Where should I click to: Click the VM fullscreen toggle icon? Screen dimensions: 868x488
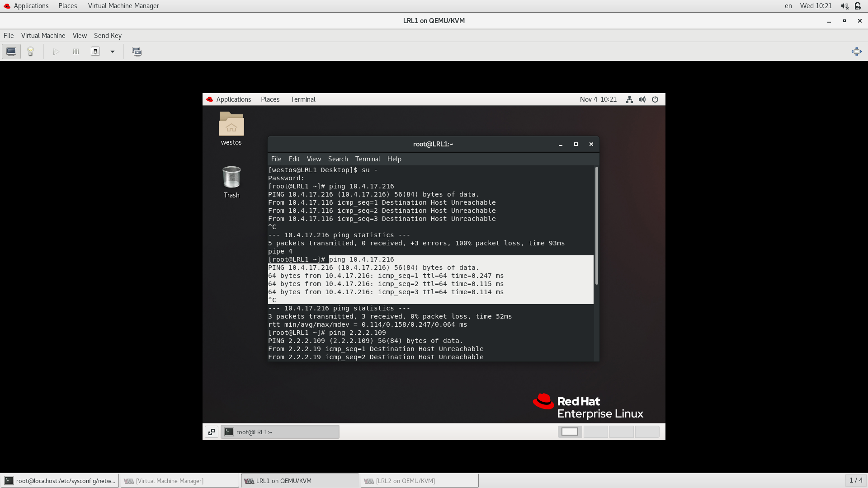[x=857, y=51]
